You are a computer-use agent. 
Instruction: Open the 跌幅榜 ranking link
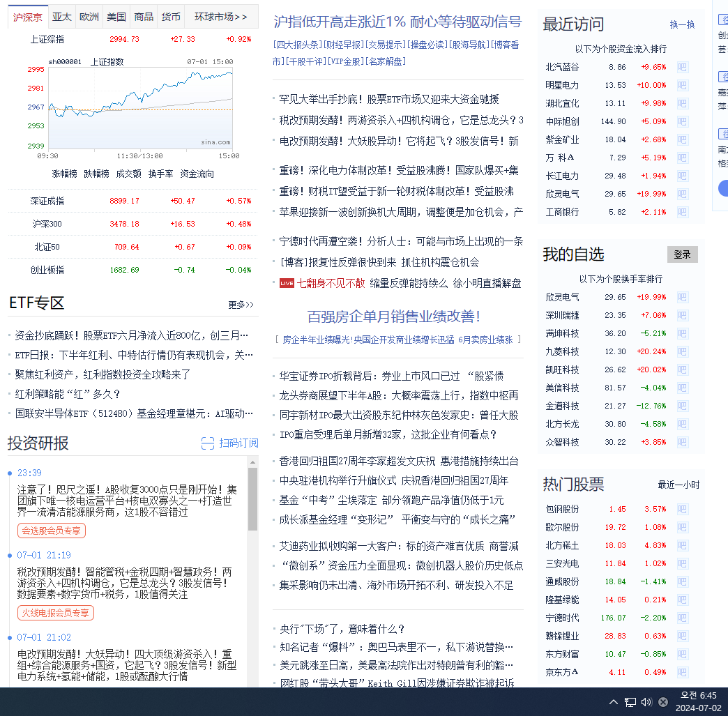[96, 174]
